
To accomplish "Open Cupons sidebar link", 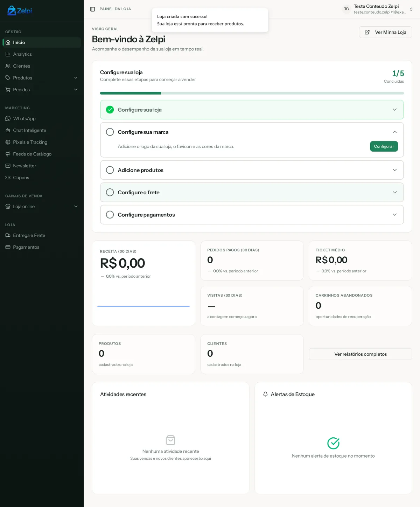I will pyautogui.click(x=42, y=178).
